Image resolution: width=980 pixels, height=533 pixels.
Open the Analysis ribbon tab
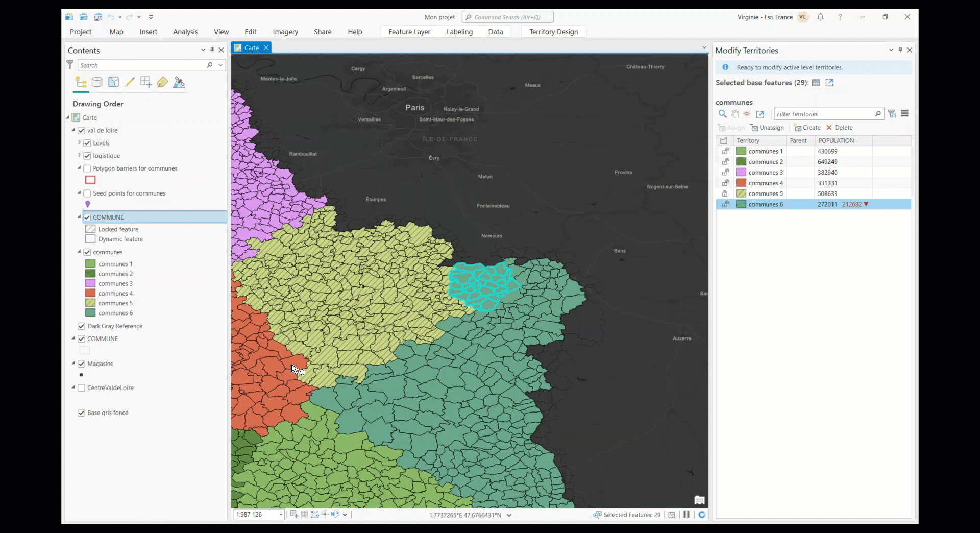185,32
